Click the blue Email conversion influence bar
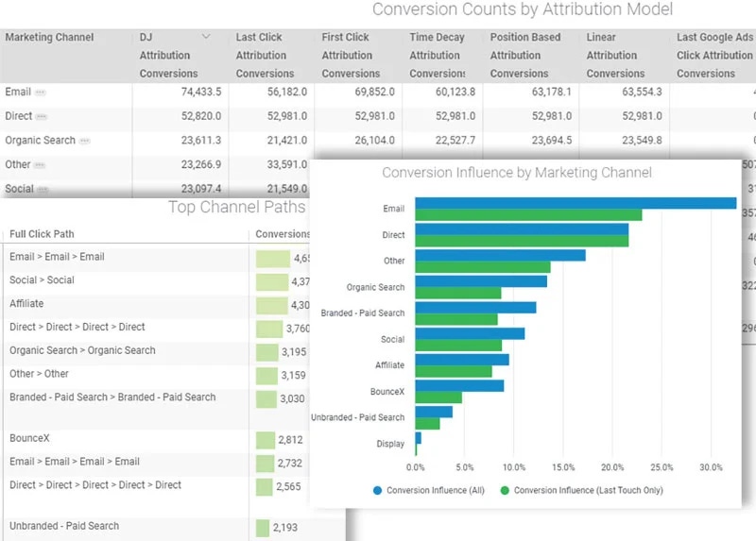Viewport: 756px width, 541px height. pyautogui.click(x=576, y=203)
